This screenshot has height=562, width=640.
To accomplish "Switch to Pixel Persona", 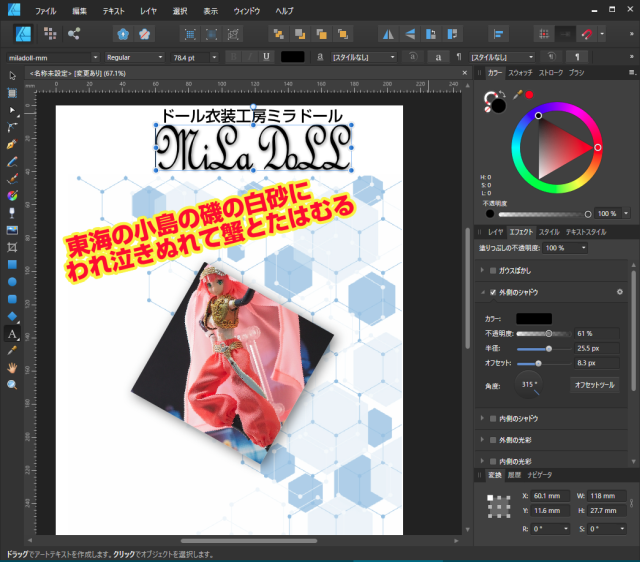I will tap(50, 34).
